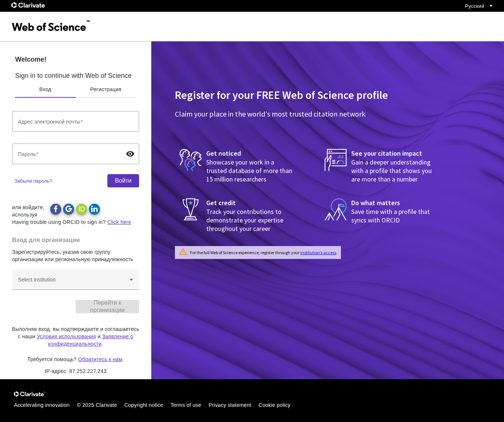
Task: Open footer Privacy statement link
Action: coord(230,405)
